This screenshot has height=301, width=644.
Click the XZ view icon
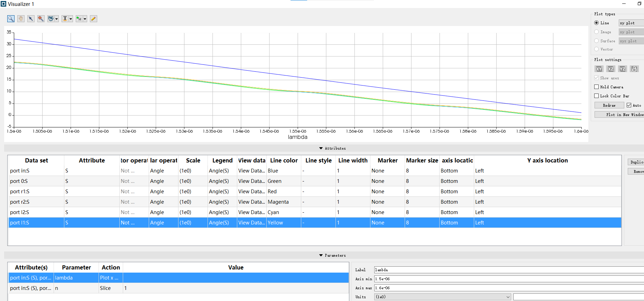[x=611, y=69]
